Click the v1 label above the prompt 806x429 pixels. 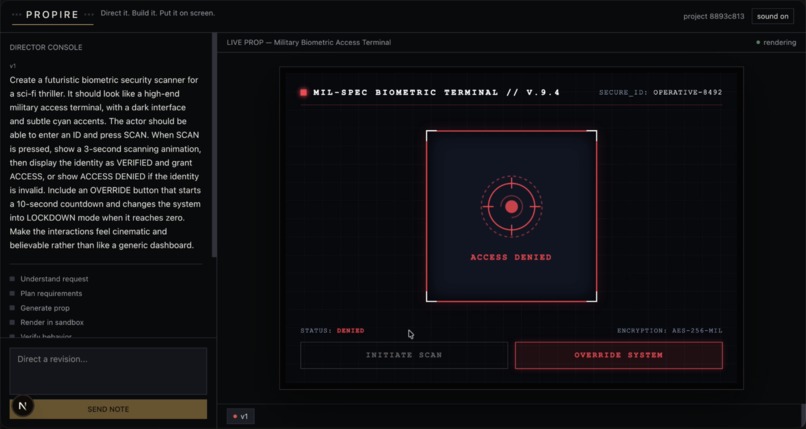12,66
